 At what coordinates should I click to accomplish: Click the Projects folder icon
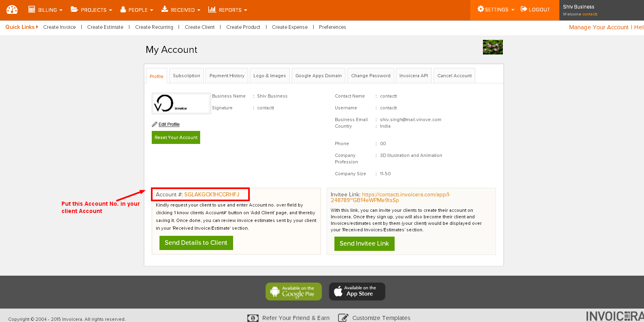coord(74,9)
